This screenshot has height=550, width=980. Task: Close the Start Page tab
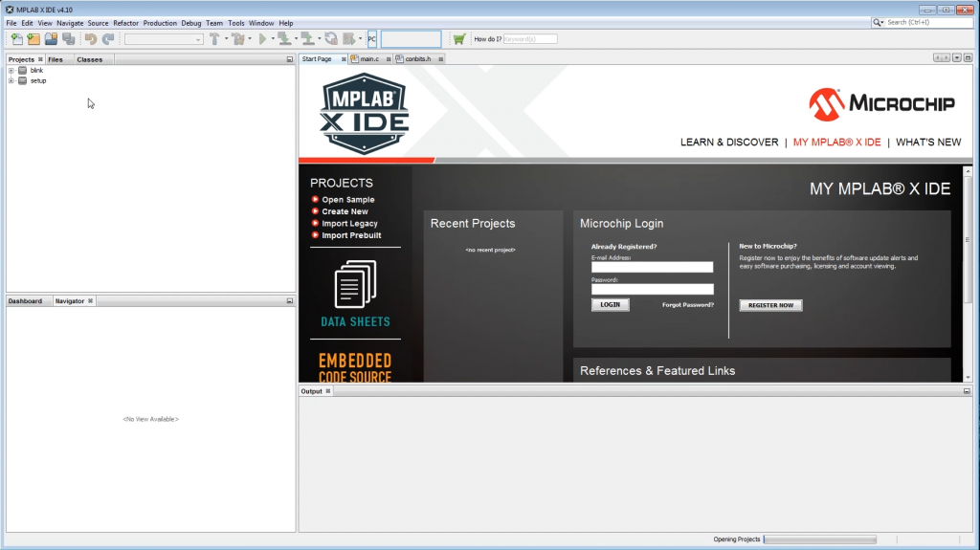tap(344, 59)
